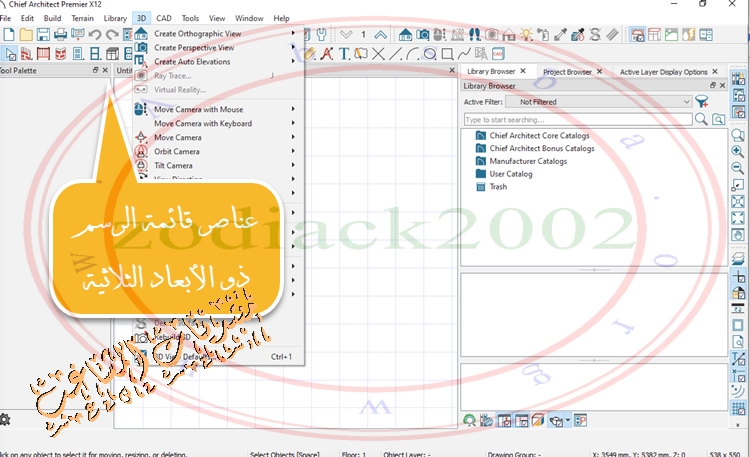Open the Build menu
Image resolution: width=750 pixels, height=457 pixels.
coord(52,18)
